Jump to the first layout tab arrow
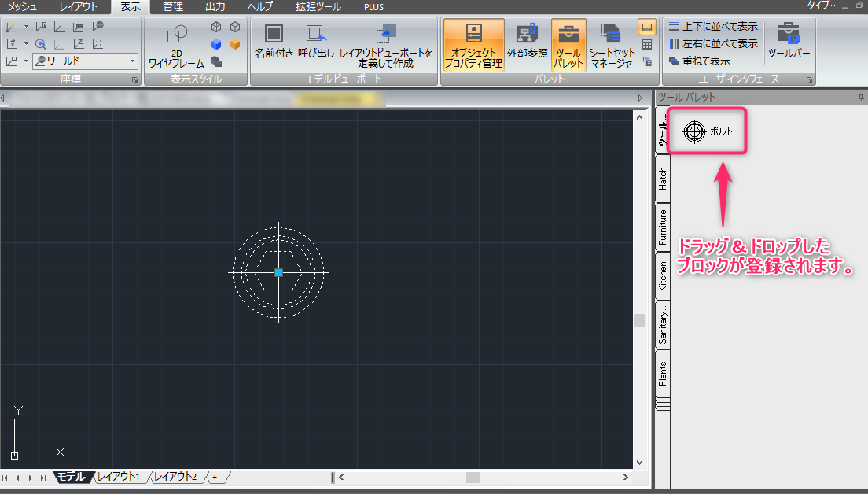The image size is (868, 502). tap(5, 478)
